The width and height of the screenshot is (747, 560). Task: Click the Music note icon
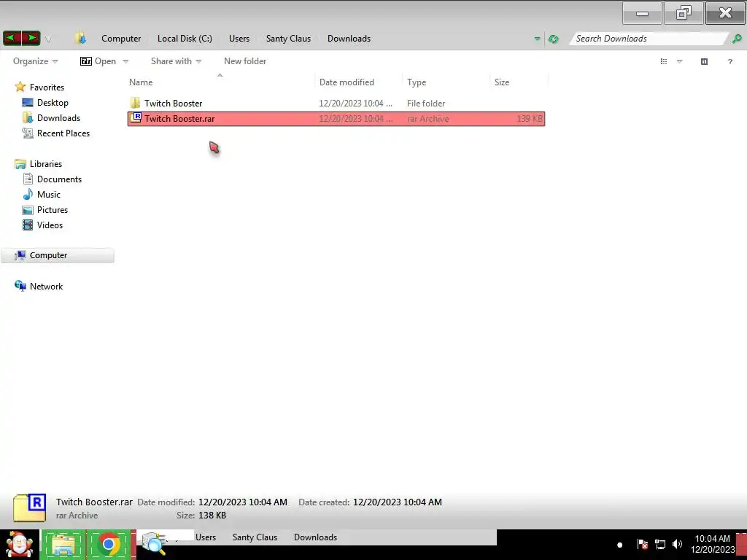click(x=28, y=194)
